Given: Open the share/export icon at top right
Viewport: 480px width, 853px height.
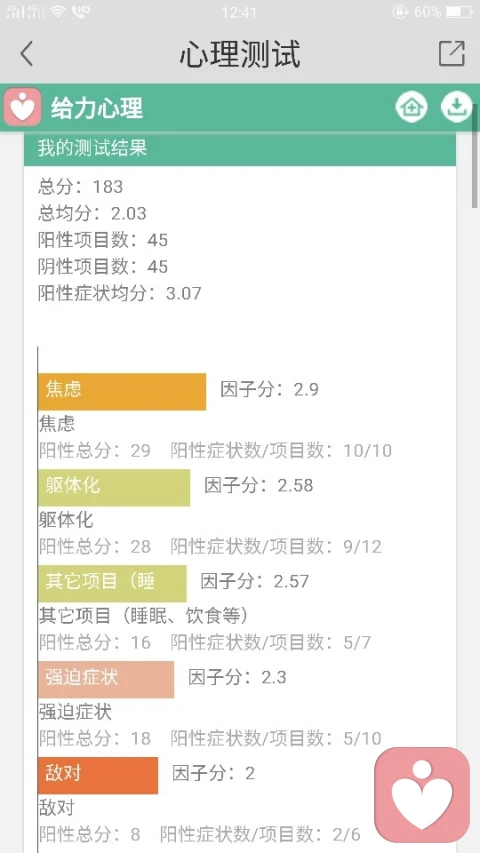Looking at the screenshot, I should (x=452, y=53).
